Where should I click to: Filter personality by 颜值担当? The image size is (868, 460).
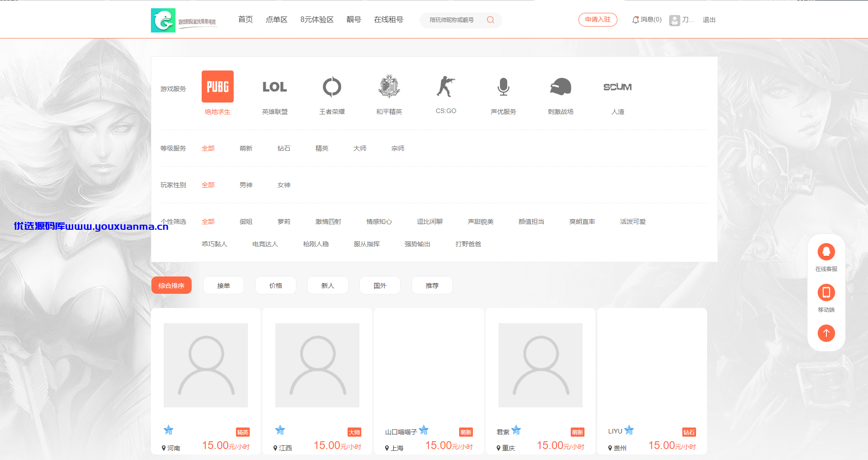click(x=531, y=222)
